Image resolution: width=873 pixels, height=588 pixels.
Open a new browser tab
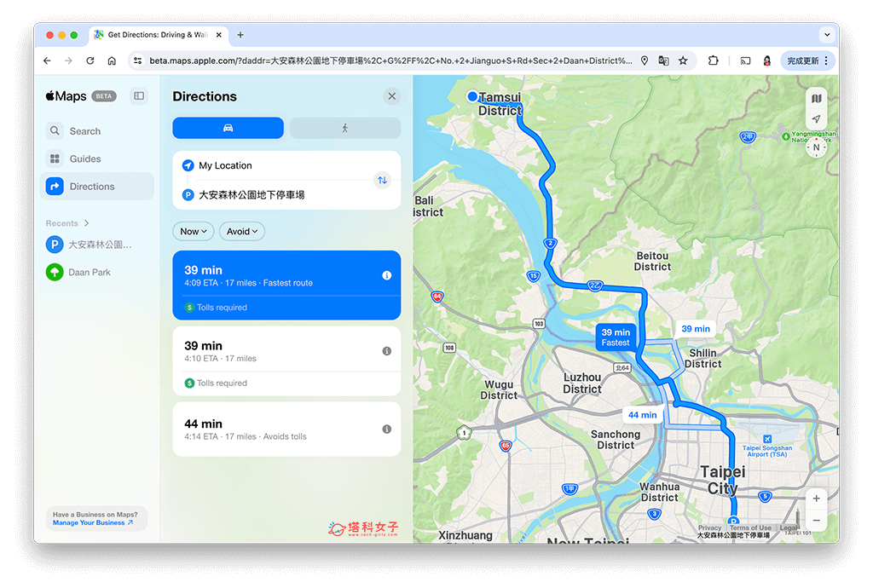(240, 34)
